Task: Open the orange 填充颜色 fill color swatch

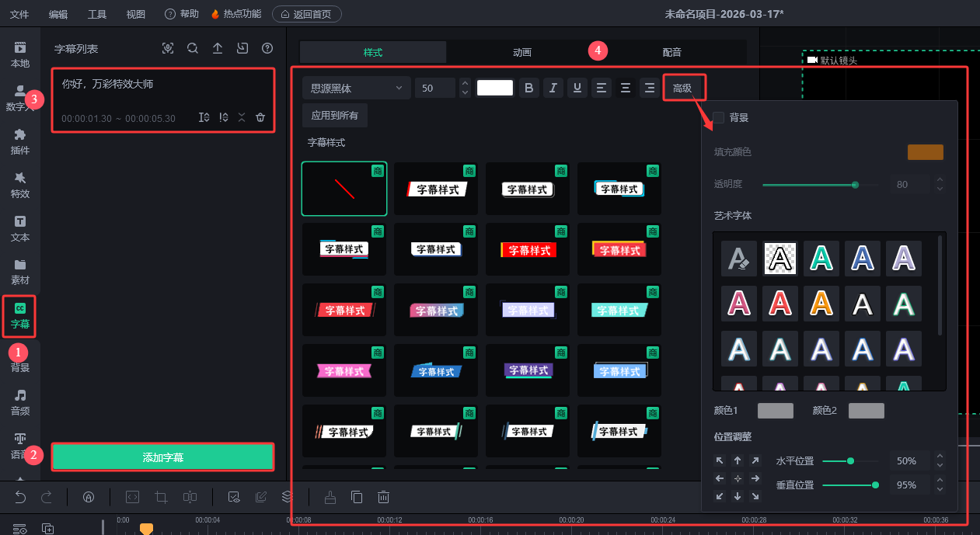Action: click(x=925, y=152)
